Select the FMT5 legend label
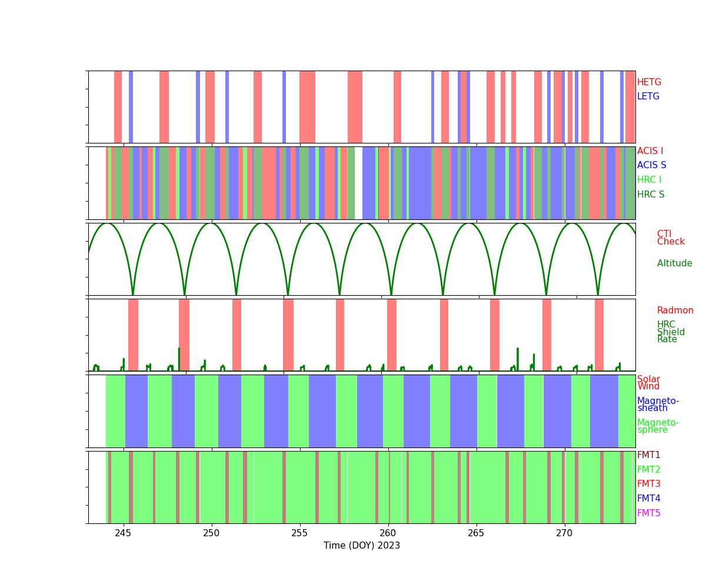This screenshot has width=706, height=588. (649, 513)
